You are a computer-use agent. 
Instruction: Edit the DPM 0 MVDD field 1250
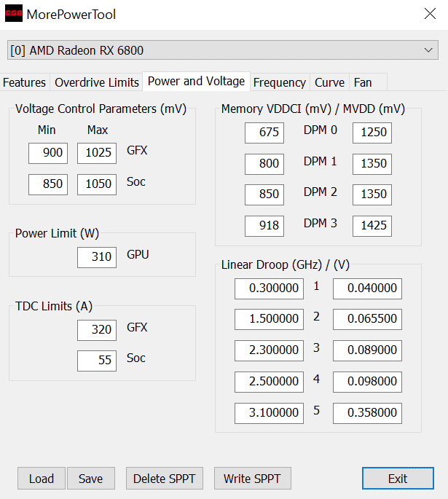[372, 133]
